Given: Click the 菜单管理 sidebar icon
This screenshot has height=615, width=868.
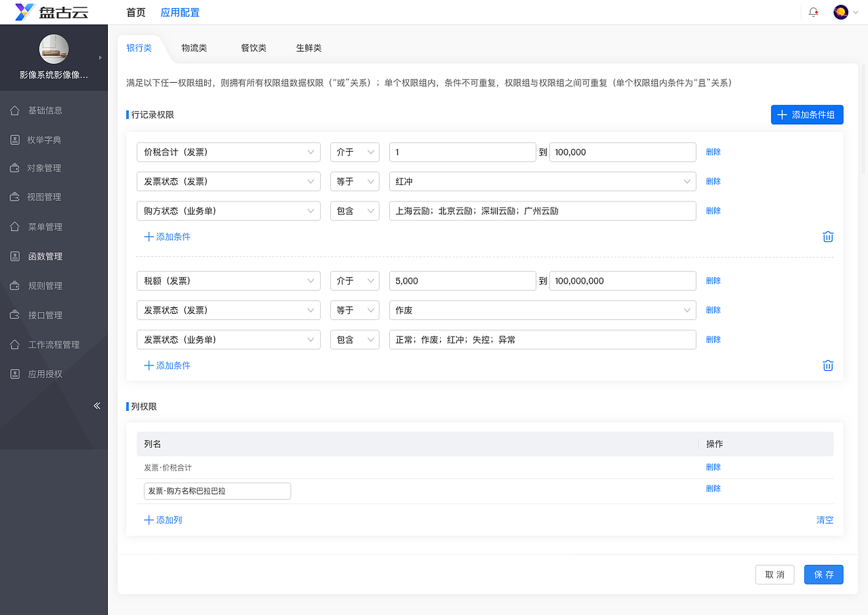Looking at the screenshot, I should point(15,226).
